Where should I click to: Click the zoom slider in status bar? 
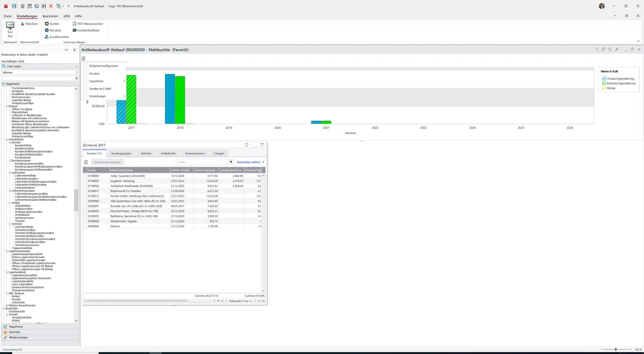coord(616,349)
